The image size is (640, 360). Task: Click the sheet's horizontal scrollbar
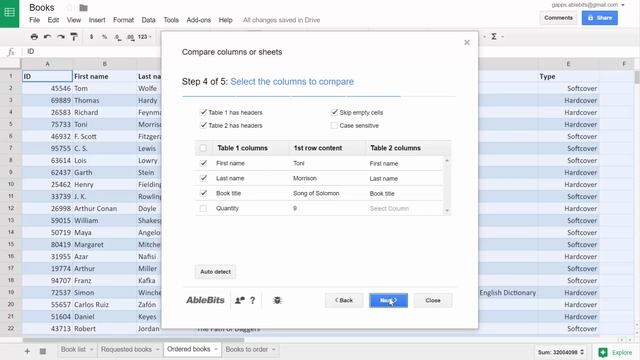point(133,340)
